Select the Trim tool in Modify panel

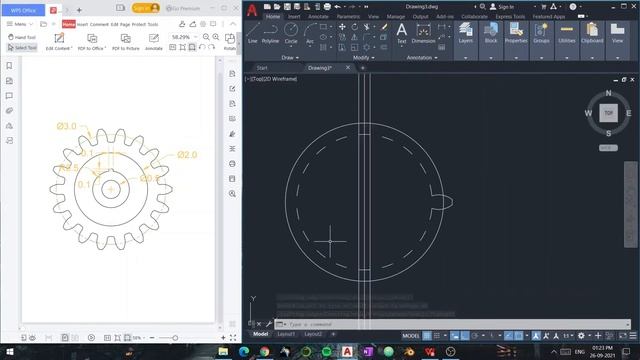[367, 27]
